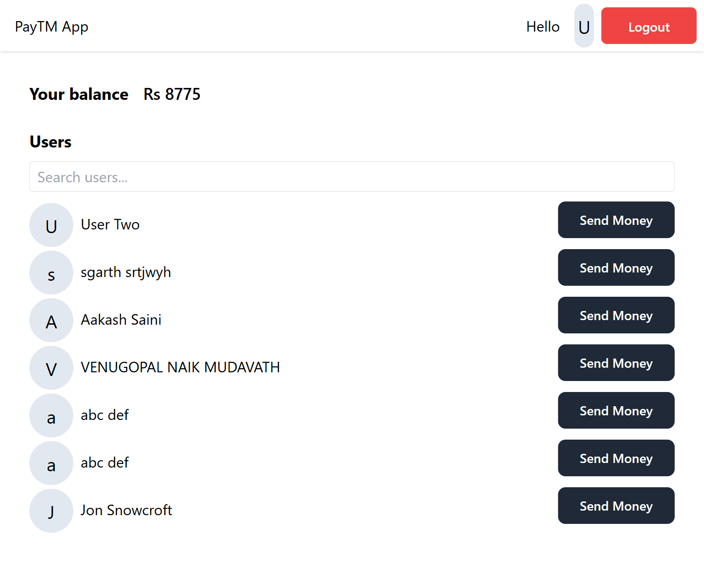This screenshot has width=704, height=588.
Task: Send money to Aakash Saini
Action: coord(616,316)
